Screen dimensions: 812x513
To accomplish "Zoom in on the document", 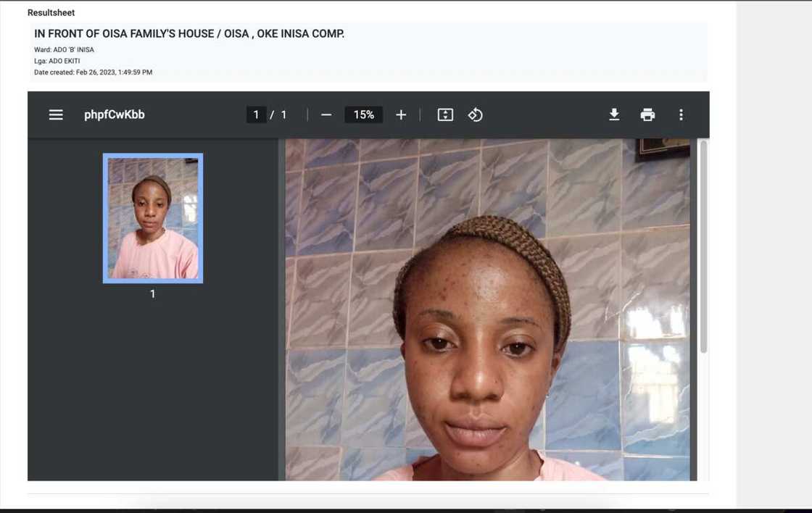I will click(x=401, y=114).
